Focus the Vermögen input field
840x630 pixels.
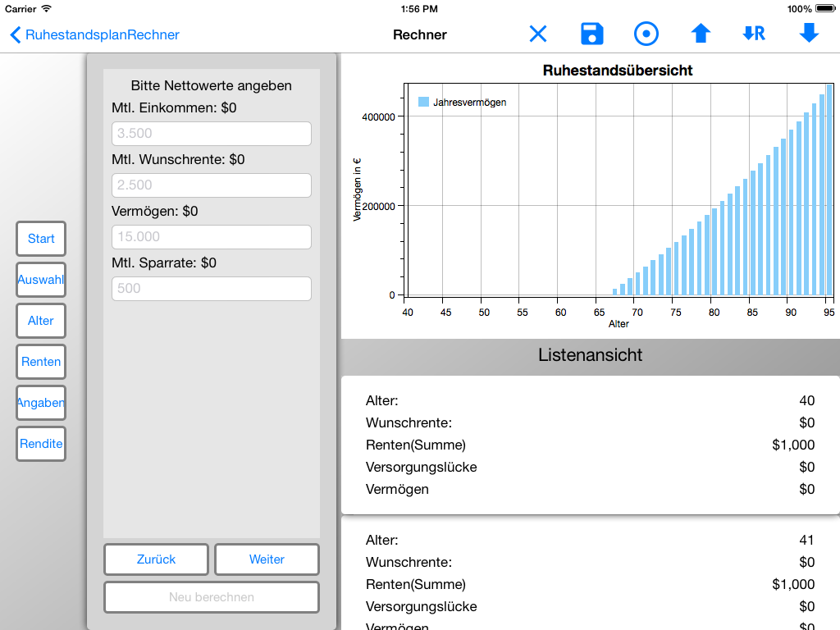[x=212, y=237]
